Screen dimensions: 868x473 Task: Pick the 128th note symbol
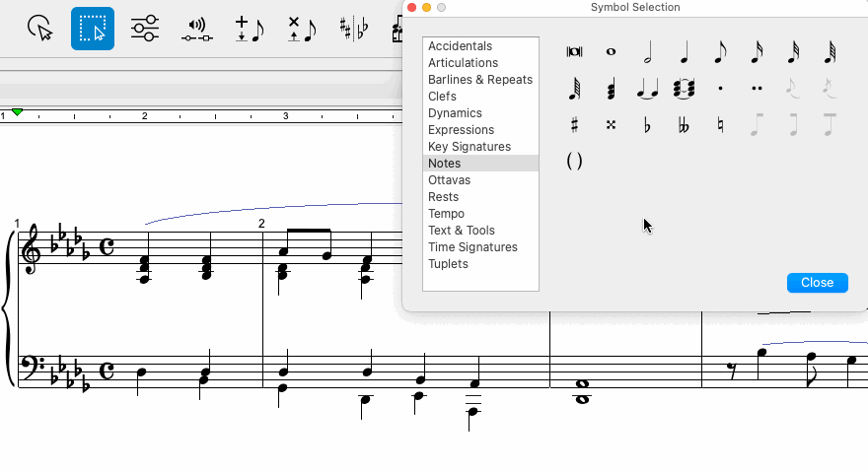coord(574,89)
